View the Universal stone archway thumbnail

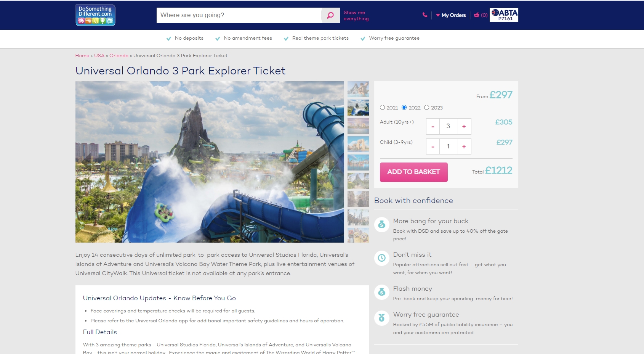click(x=358, y=144)
